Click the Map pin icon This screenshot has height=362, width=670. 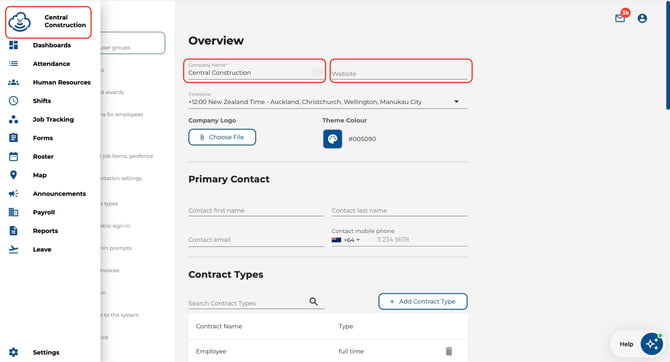[14, 175]
